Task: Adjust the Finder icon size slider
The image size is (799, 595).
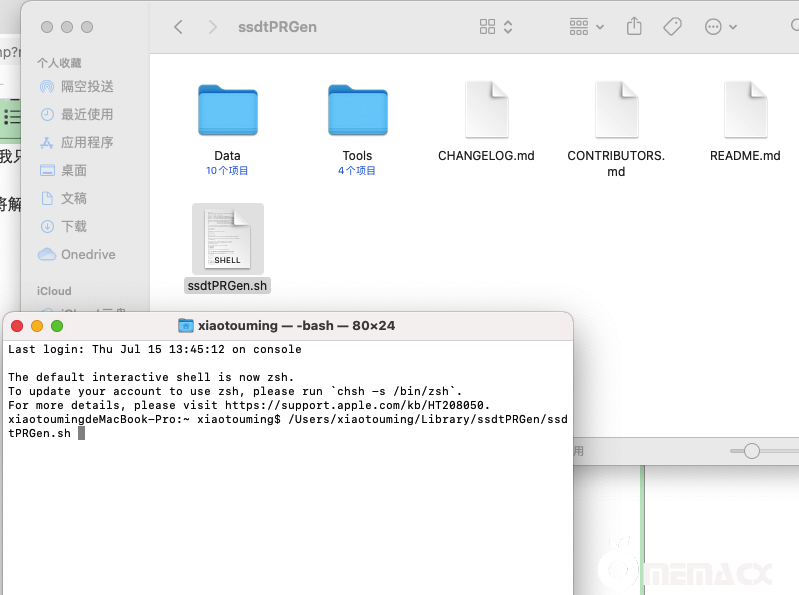Action: pyautogui.click(x=752, y=452)
